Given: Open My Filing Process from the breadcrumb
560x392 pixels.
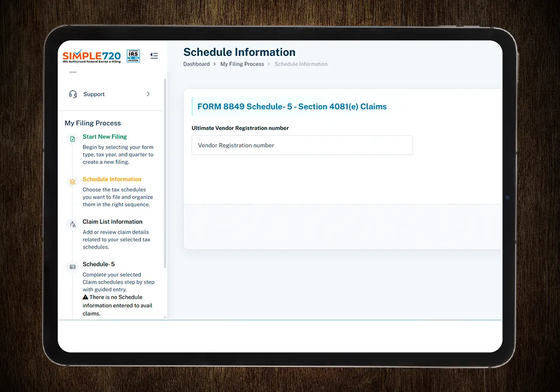Looking at the screenshot, I should pyautogui.click(x=242, y=64).
